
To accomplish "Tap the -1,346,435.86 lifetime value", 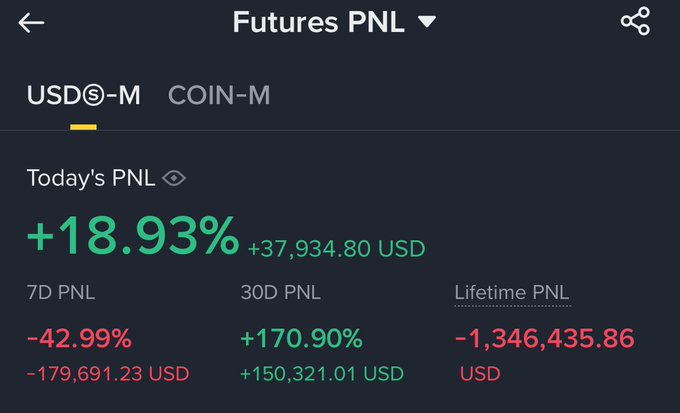I will click(545, 338).
